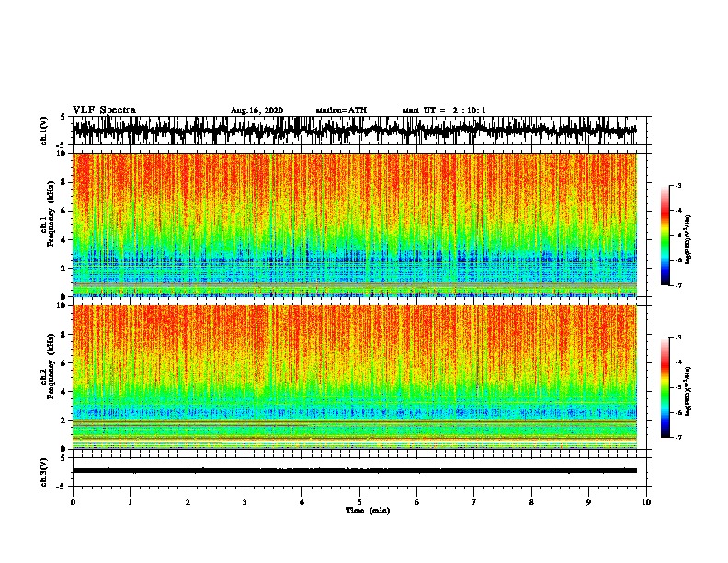Click the station=ATH label

tap(341, 110)
